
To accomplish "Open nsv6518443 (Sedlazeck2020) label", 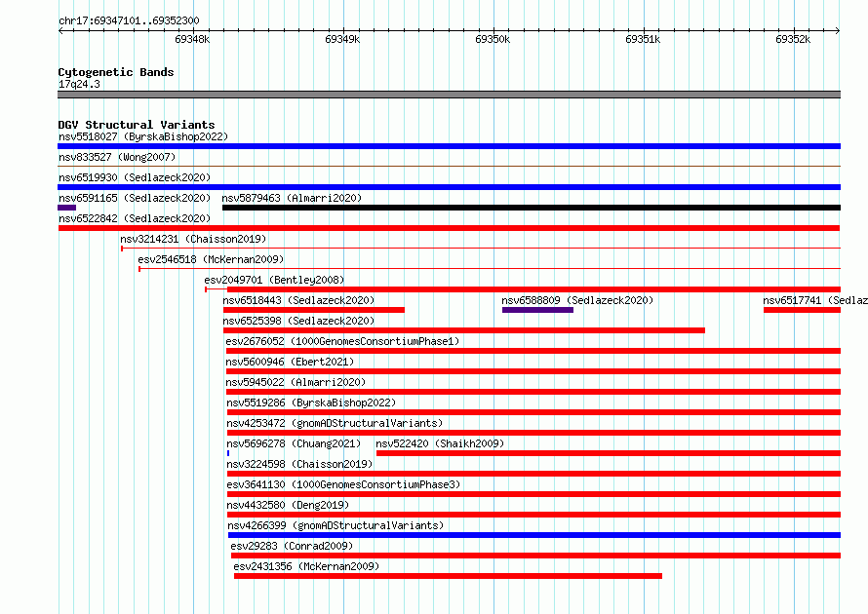I will pyautogui.click(x=298, y=300).
